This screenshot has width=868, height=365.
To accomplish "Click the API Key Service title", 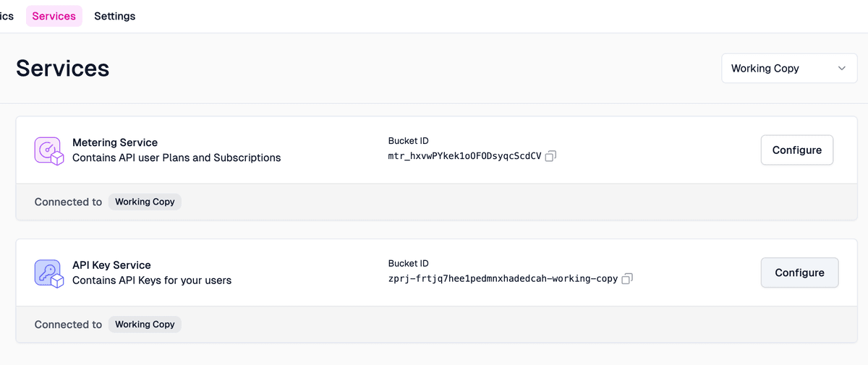I will tap(111, 265).
